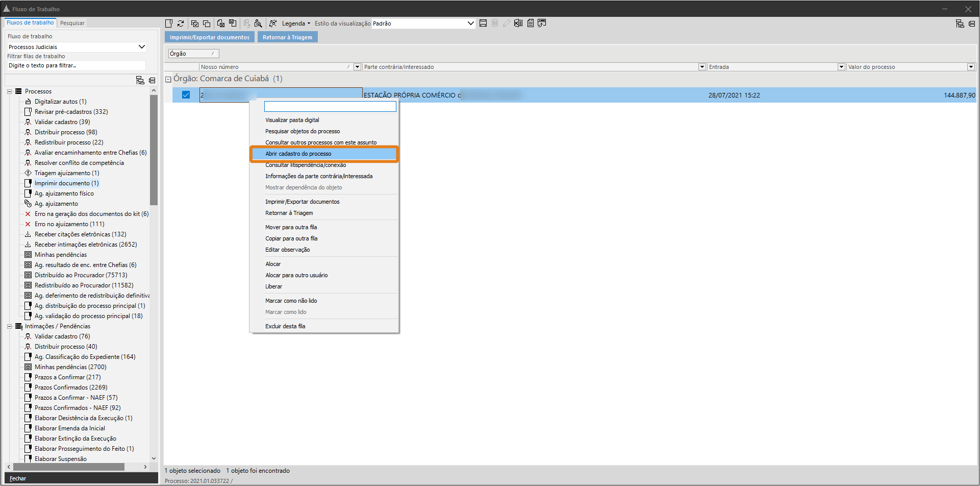Click the list icon beside Minhas pendências (2700)
This screenshot has height=486, width=980.
coord(28,367)
